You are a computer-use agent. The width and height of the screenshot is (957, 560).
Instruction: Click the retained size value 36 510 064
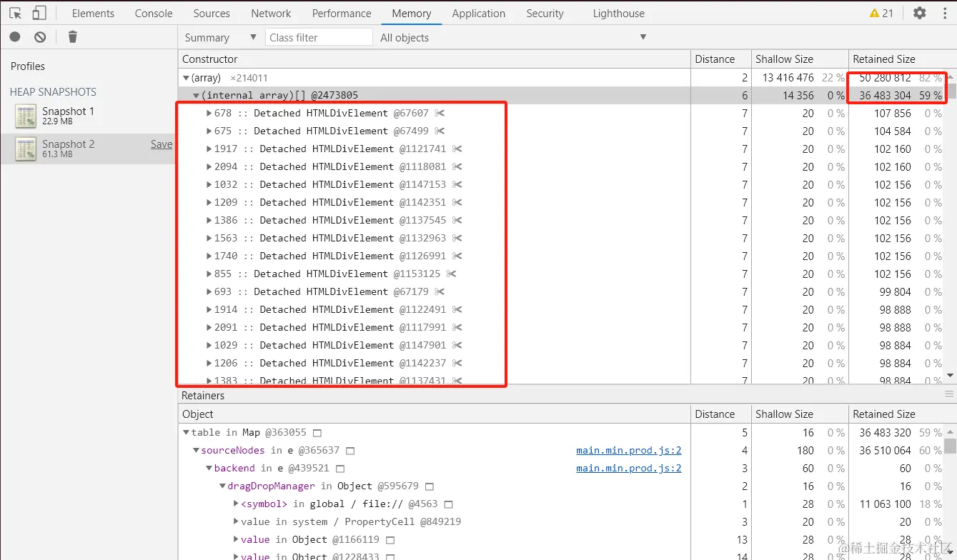886,451
